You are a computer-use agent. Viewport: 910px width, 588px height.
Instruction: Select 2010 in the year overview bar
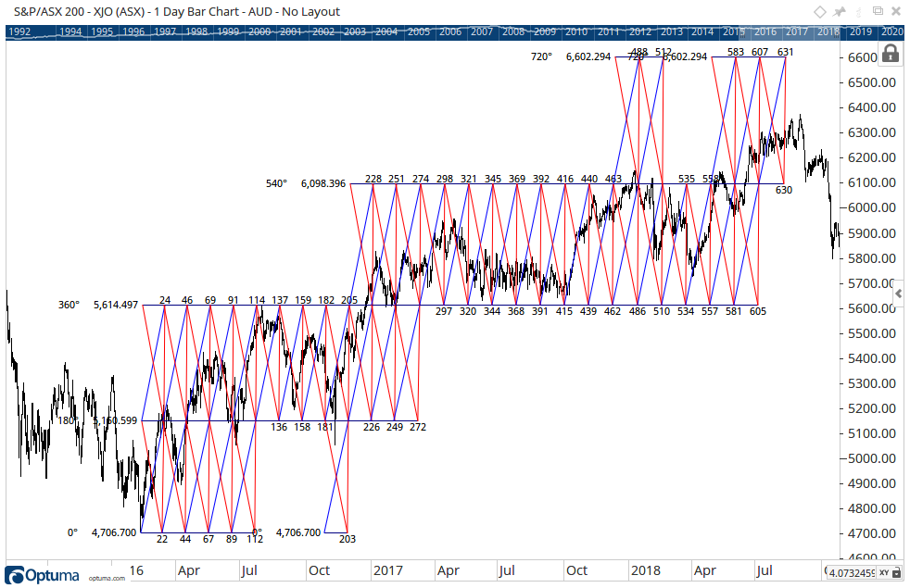coord(576,31)
